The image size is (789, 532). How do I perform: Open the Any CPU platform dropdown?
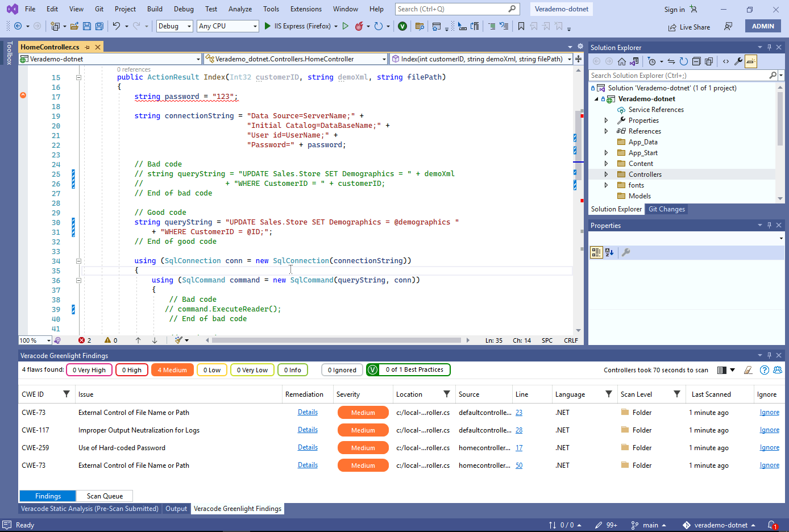tap(228, 26)
